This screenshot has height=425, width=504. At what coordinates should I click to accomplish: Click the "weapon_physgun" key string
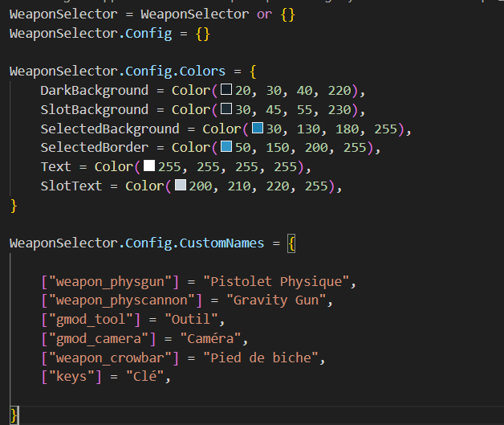(107, 282)
